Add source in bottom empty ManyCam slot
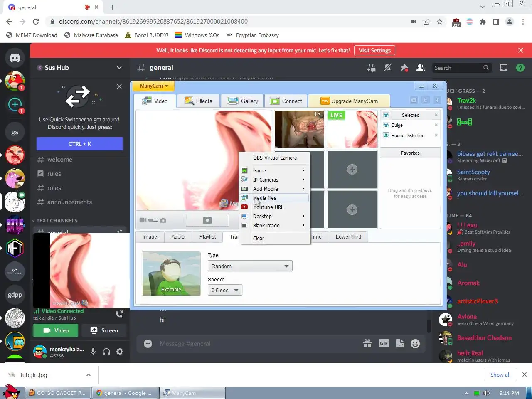The width and height of the screenshot is (532, 399). click(352, 209)
